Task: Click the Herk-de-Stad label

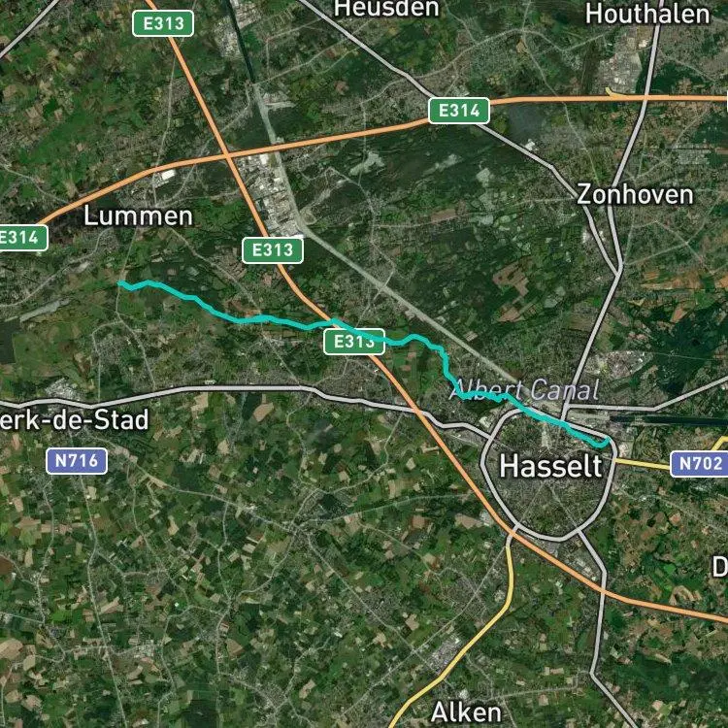Action: (x=75, y=419)
